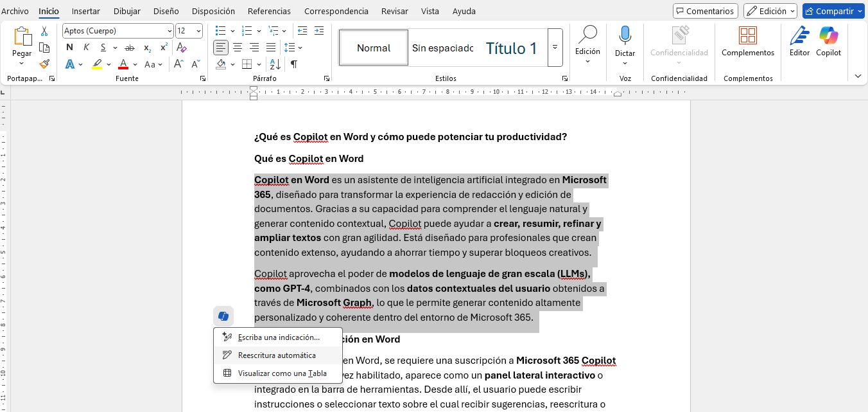Open the highlight color palette arrow
This screenshot has width=868, height=412.
[108, 64]
